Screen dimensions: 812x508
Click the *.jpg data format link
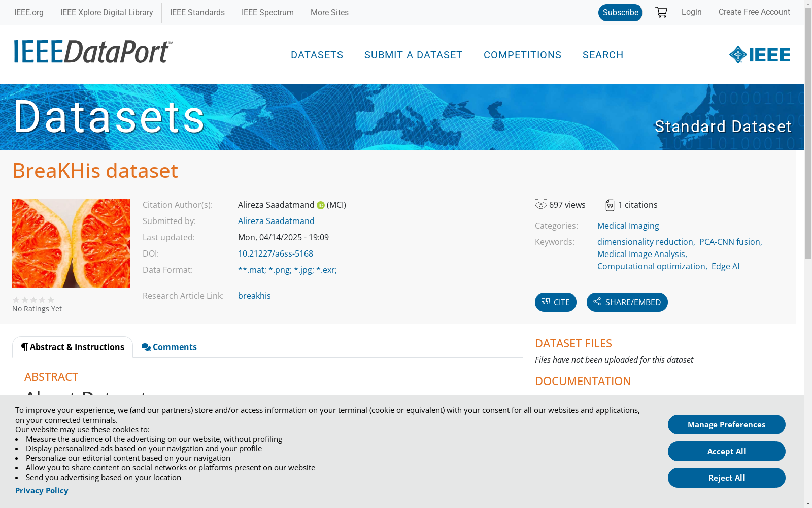coord(304,270)
